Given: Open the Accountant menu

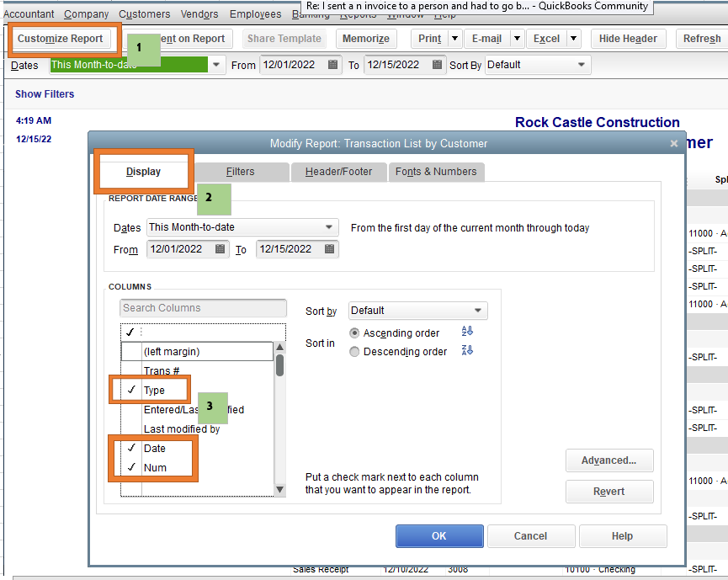Looking at the screenshot, I should [29, 14].
